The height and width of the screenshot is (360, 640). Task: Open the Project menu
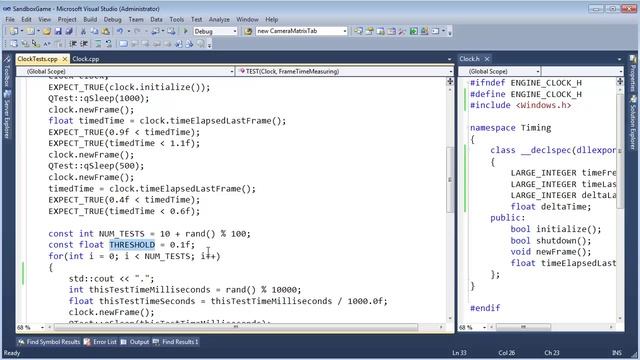(x=67, y=19)
